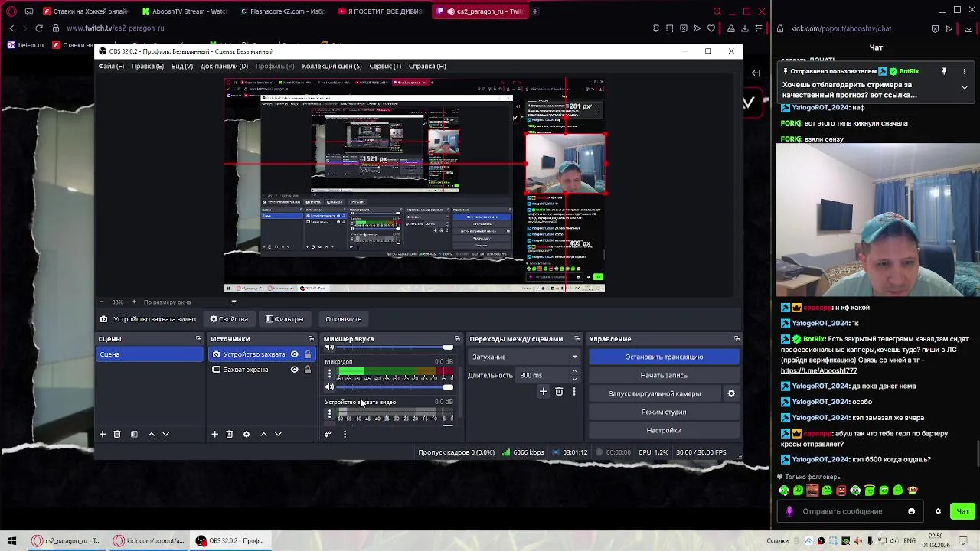Open virtual camera settings gear
Viewport: 980px width, 551px height.
tap(731, 393)
